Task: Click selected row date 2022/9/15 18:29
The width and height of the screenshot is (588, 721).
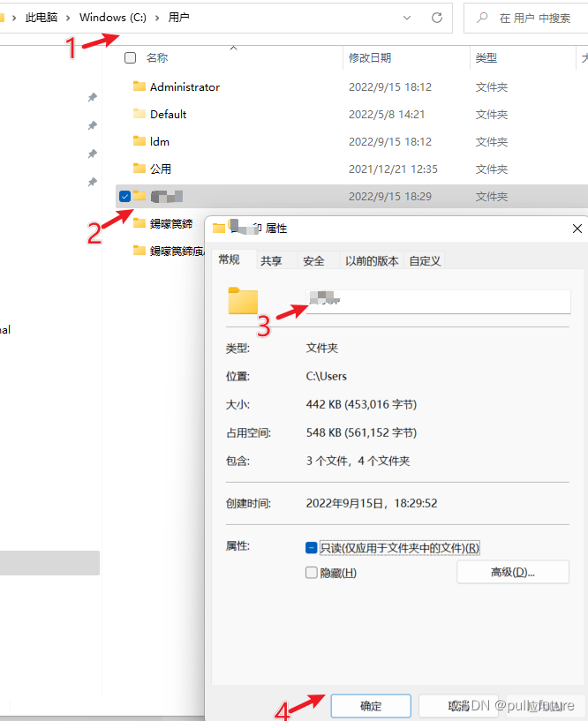Action: tap(390, 196)
